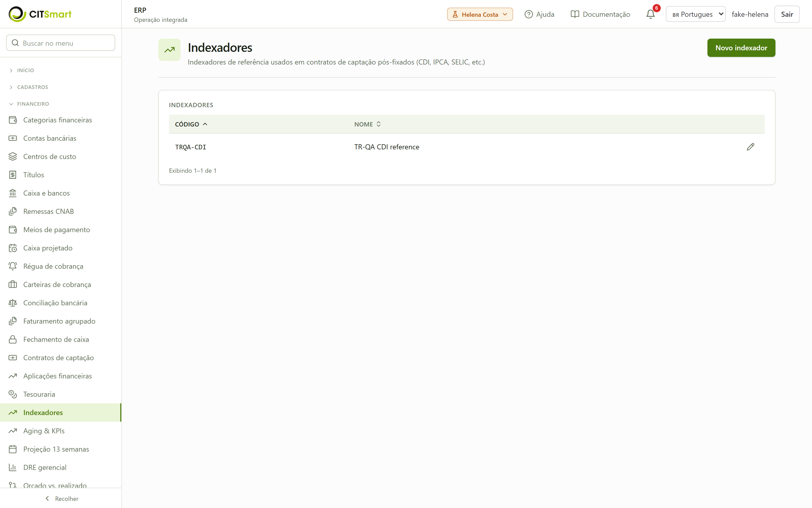Viewport: 812px width, 508px height.
Task: Open the Ajuda help link
Action: [539, 14]
